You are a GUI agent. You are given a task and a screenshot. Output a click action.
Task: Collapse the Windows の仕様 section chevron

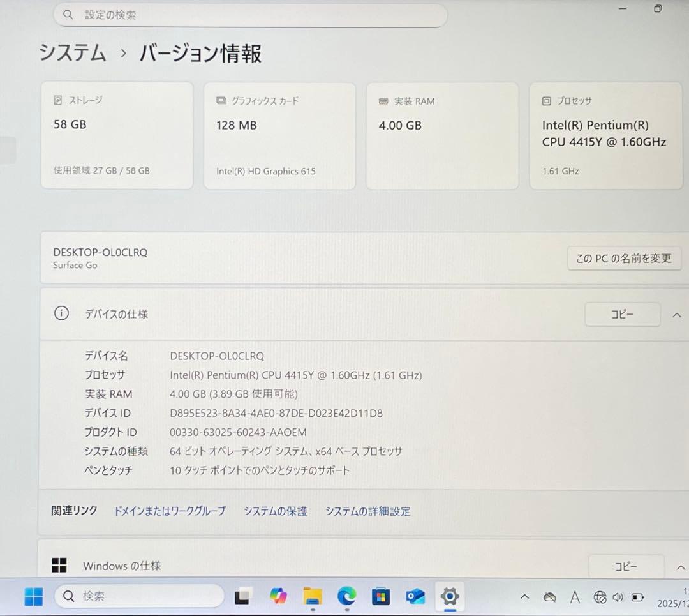tap(680, 567)
